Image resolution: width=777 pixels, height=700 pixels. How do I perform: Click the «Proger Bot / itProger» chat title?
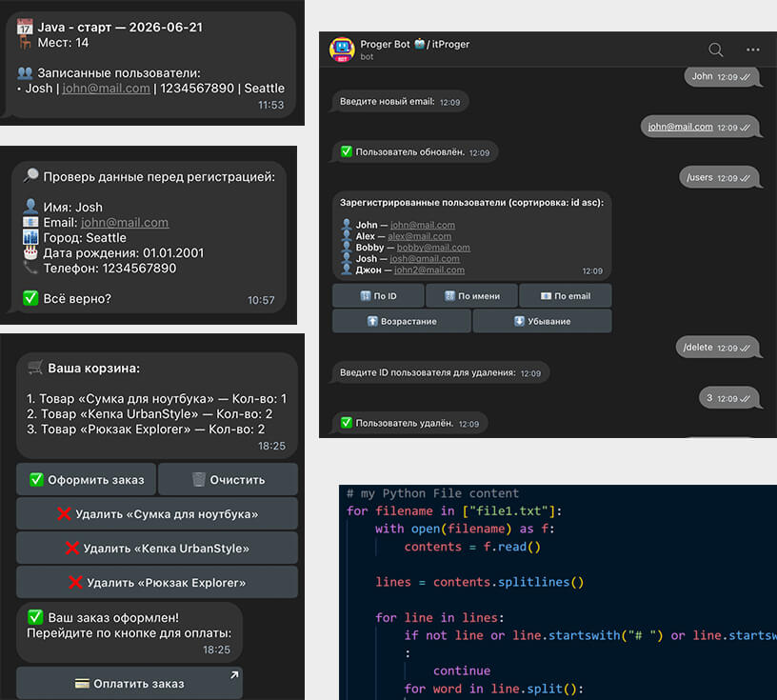[414, 44]
